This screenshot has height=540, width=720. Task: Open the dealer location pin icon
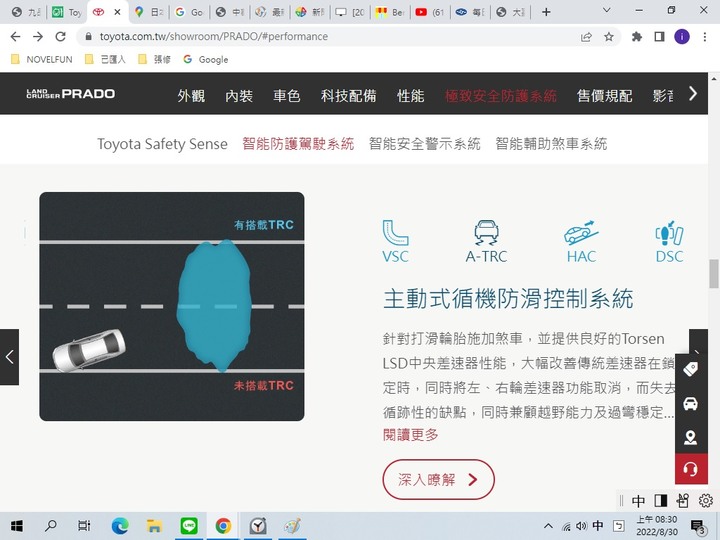(x=691, y=437)
